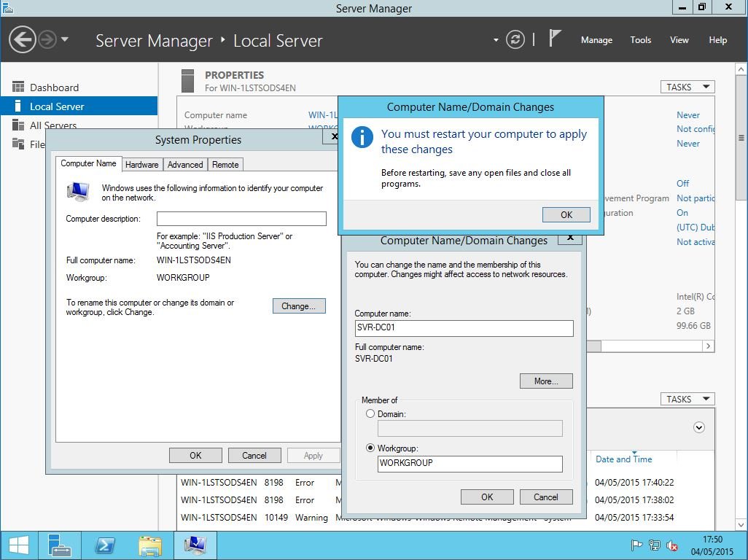Image resolution: width=748 pixels, height=560 pixels.
Task: Click the Dashboard icon in sidebar
Action: click(x=18, y=87)
